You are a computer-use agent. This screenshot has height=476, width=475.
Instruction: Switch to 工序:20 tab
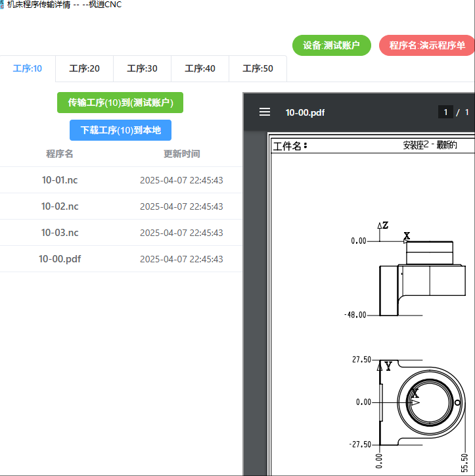click(85, 68)
